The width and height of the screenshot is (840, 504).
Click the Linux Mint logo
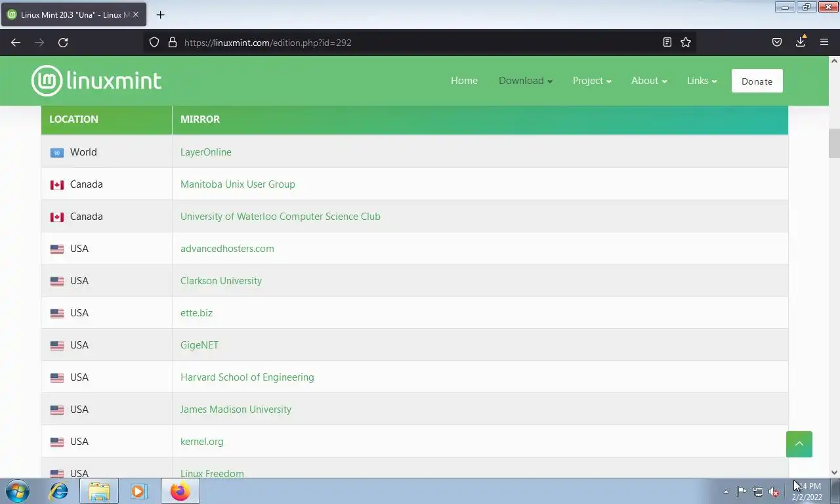coord(96,81)
